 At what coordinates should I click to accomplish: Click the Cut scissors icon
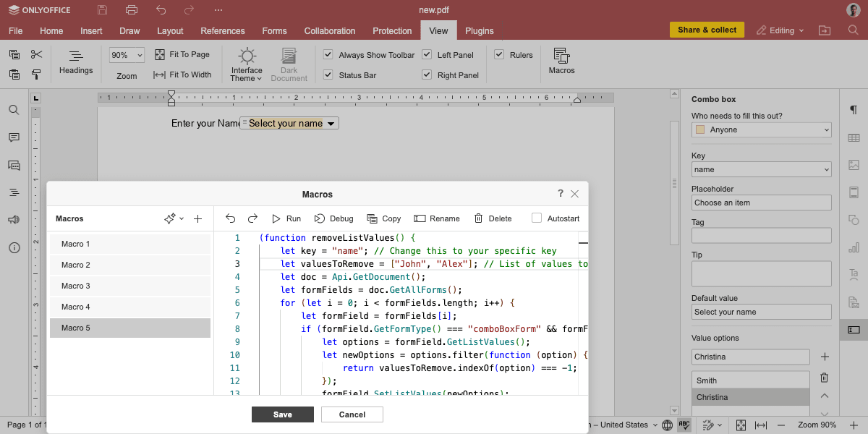pyautogui.click(x=36, y=55)
